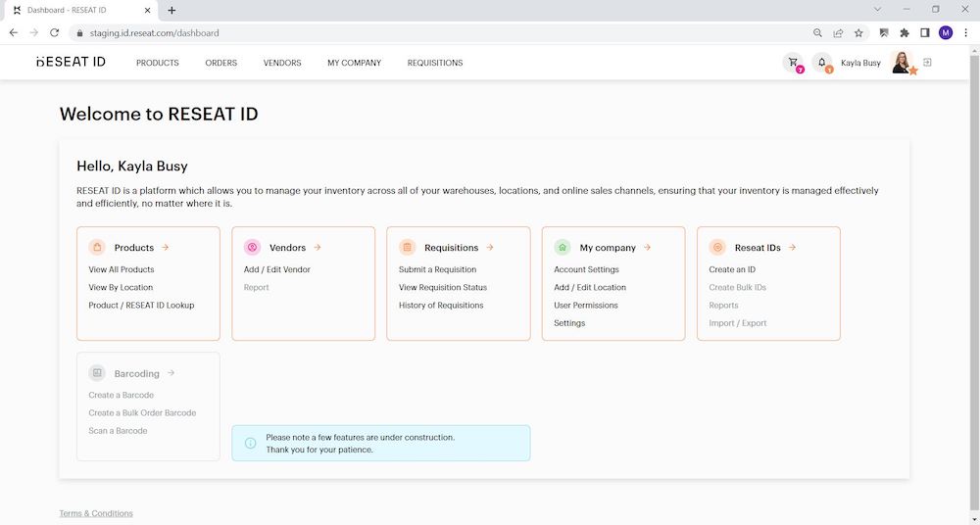980x525 pixels.
Task: Click Report under Vendors
Action: coord(256,288)
